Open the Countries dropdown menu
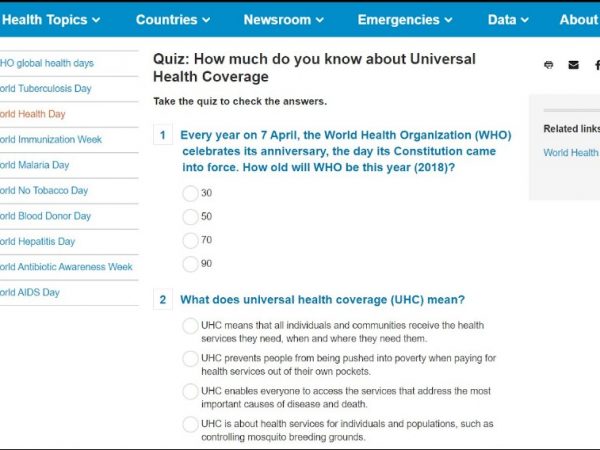 (173, 19)
